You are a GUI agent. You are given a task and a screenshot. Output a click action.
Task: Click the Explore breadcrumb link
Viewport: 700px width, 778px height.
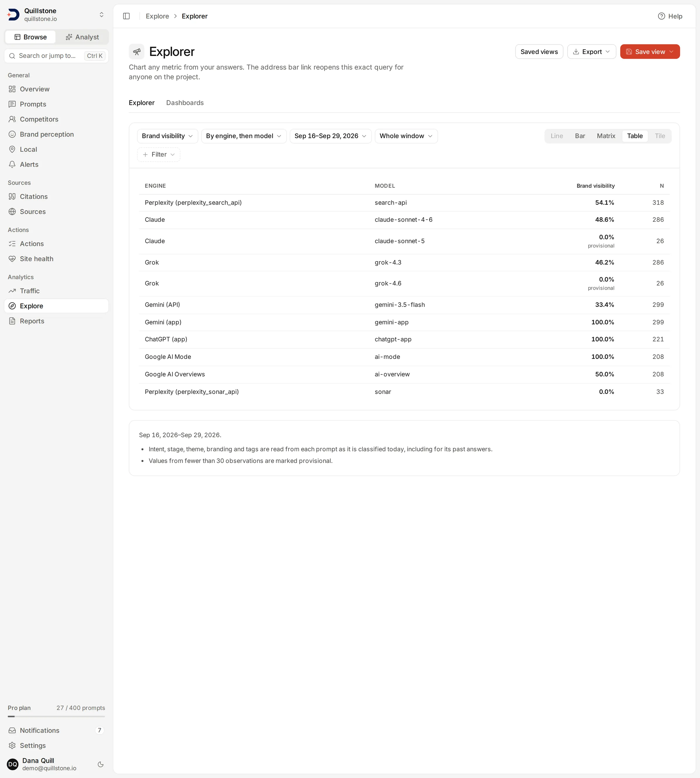pos(157,16)
